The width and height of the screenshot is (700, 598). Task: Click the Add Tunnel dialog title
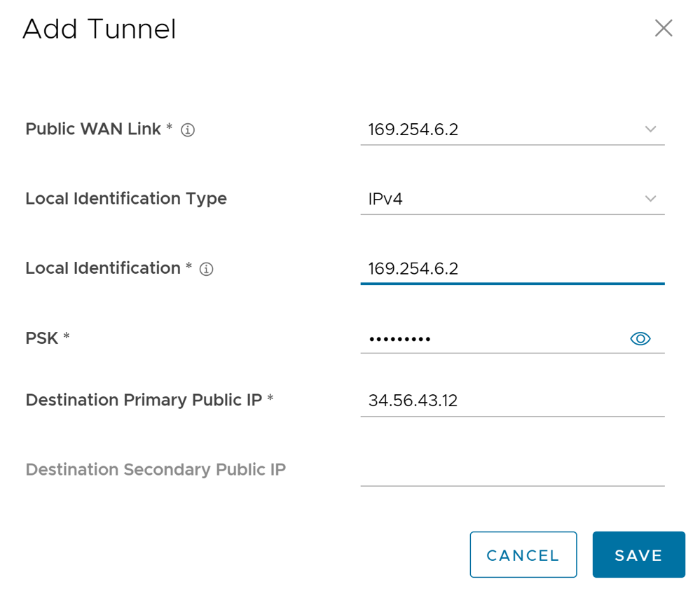coord(99,29)
